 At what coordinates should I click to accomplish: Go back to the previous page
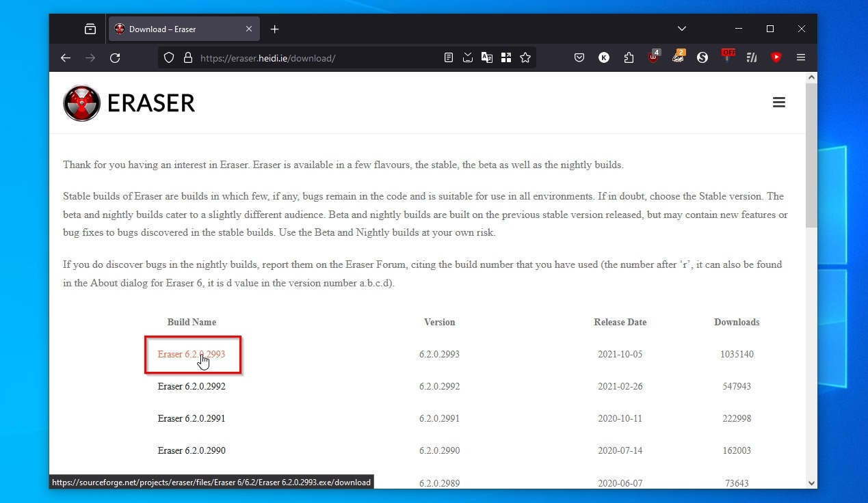tap(66, 58)
